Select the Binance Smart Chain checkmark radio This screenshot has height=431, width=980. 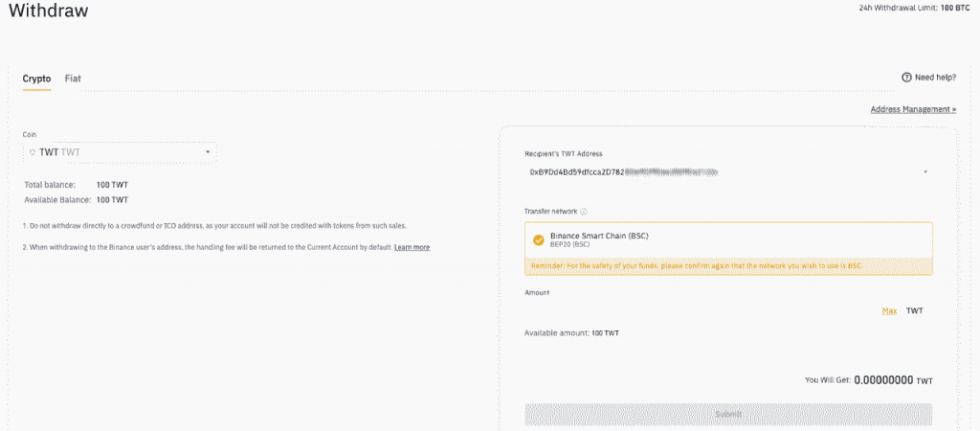click(538, 239)
